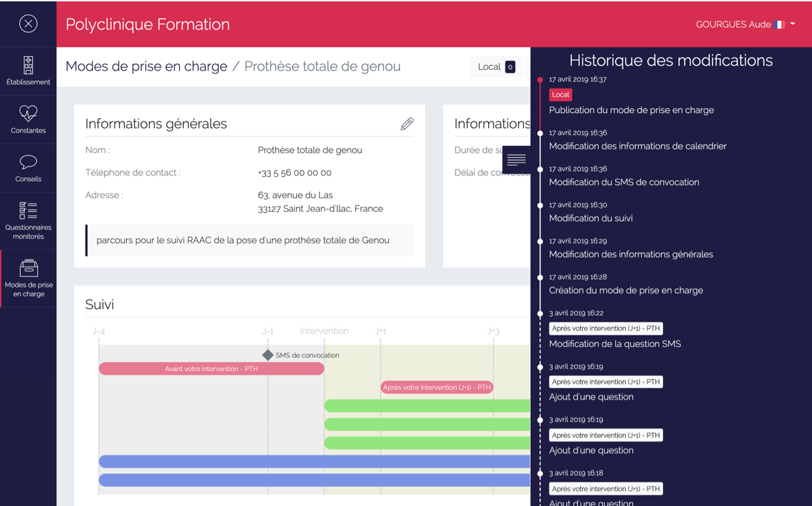Select Modification du SMS de convocation entry
This screenshot has height=506, width=812.
(x=624, y=182)
